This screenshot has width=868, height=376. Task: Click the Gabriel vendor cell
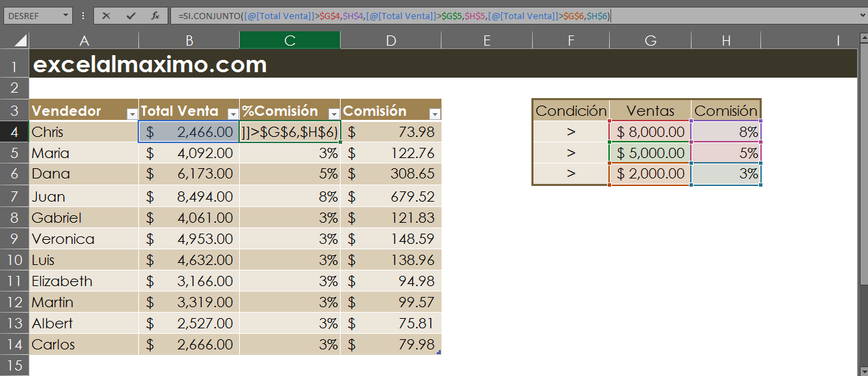[x=84, y=218]
